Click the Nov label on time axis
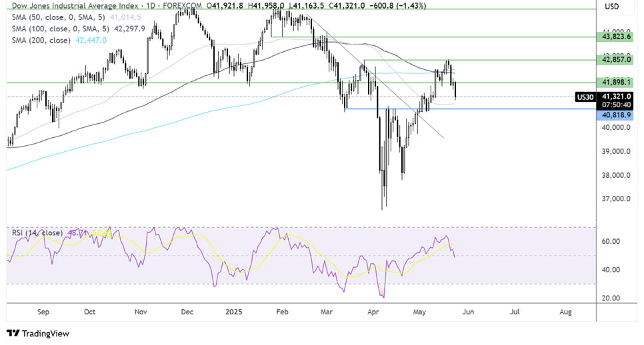 coord(141,312)
